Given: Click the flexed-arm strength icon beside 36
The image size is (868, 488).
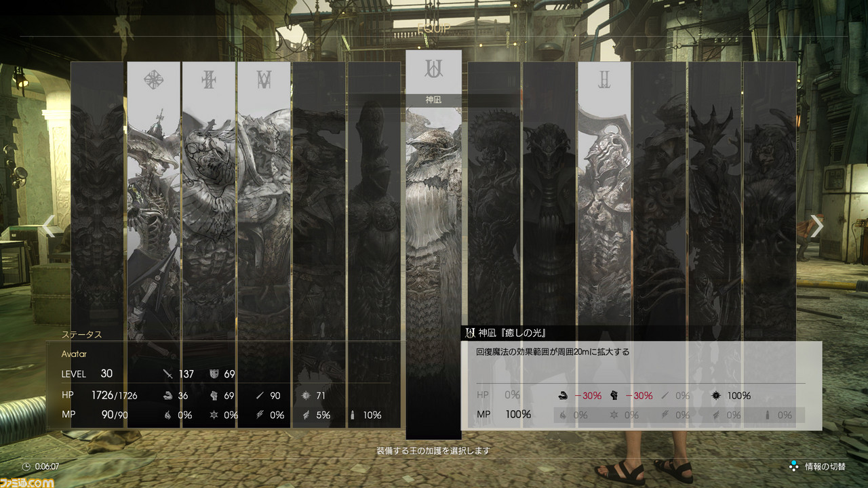Looking at the screenshot, I should (x=168, y=396).
